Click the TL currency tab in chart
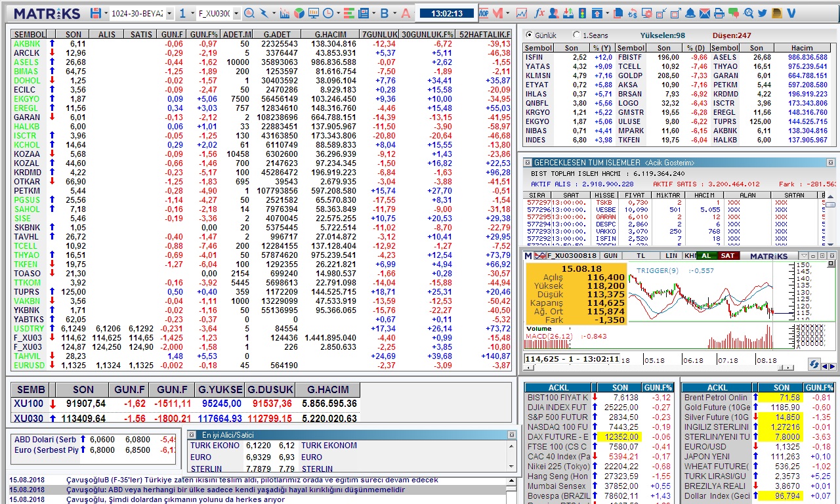The width and height of the screenshot is (840, 504). pyautogui.click(x=640, y=255)
